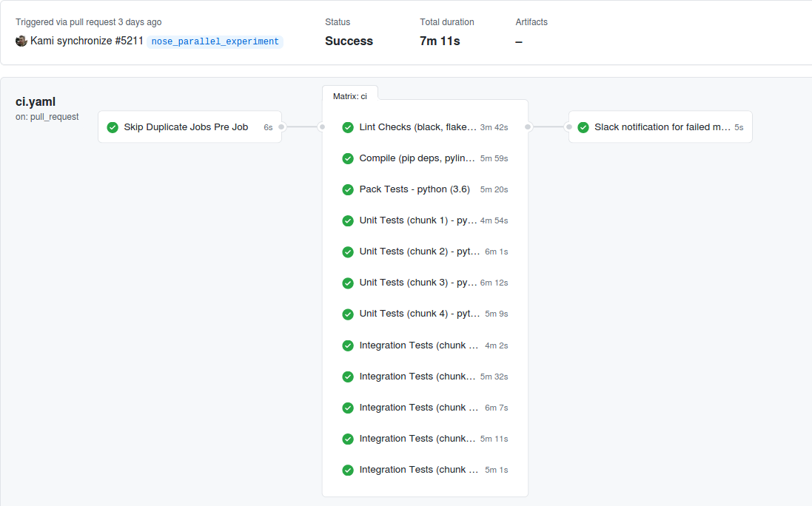Click the 7m 11s total duration value
This screenshot has height=506, width=812.
(x=440, y=41)
